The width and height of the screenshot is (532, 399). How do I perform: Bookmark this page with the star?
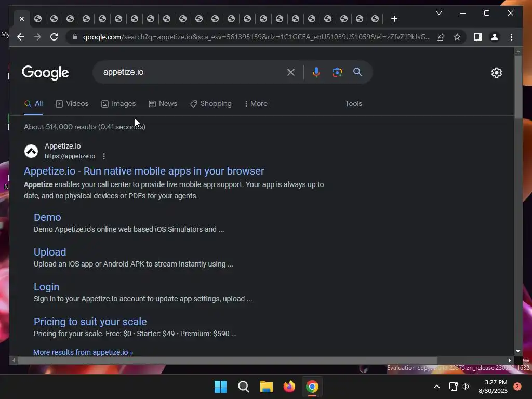[x=457, y=37]
